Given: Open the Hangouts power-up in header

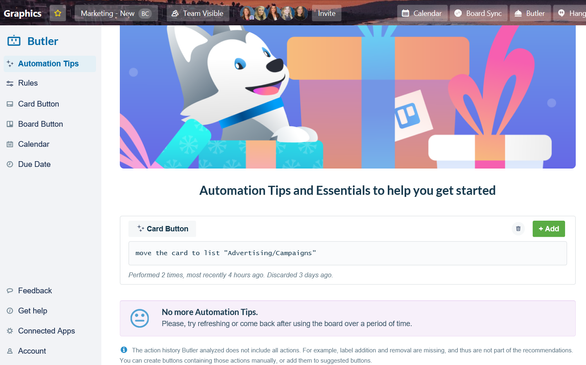Looking at the screenshot, I should click(570, 13).
